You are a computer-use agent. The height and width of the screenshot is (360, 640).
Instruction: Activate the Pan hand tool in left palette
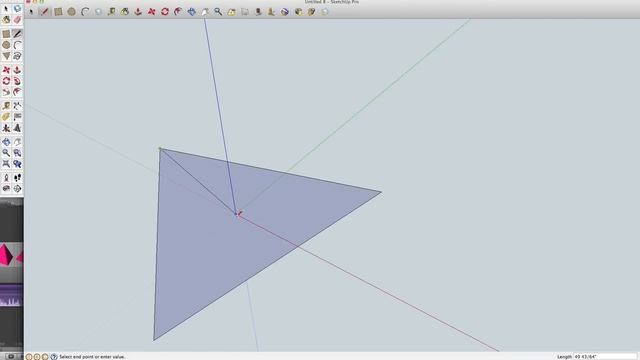pyautogui.click(x=17, y=142)
